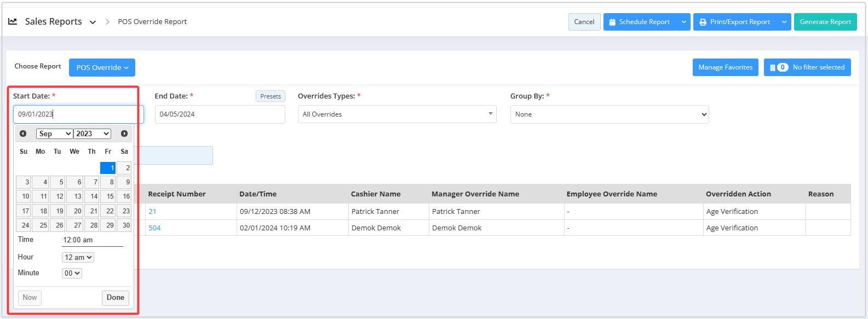868x319 pixels.
Task: Open receipt number 21 link
Action: point(152,211)
